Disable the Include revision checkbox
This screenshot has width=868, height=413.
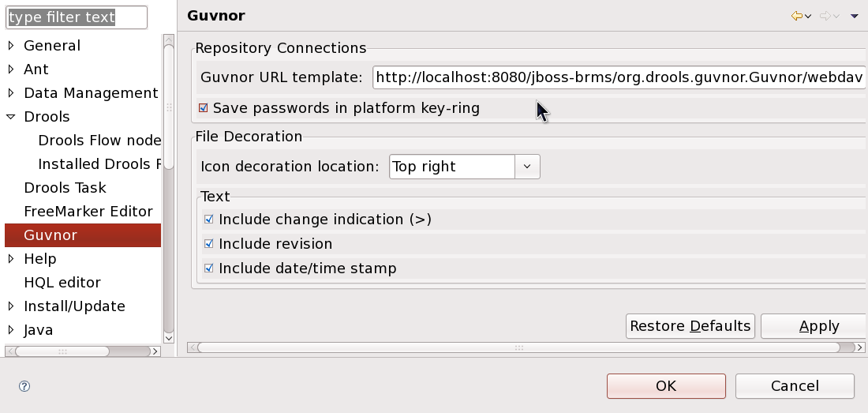click(x=209, y=244)
